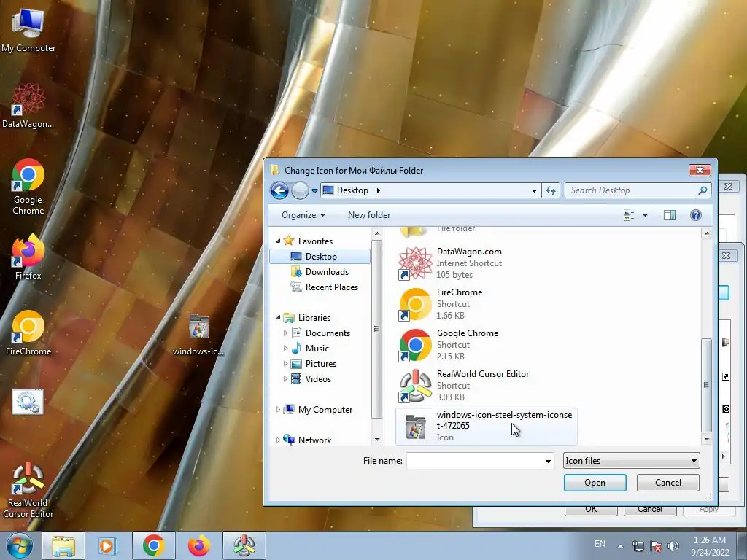Click the tray volume speaker icon
747x560 pixels.
[x=673, y=546]
